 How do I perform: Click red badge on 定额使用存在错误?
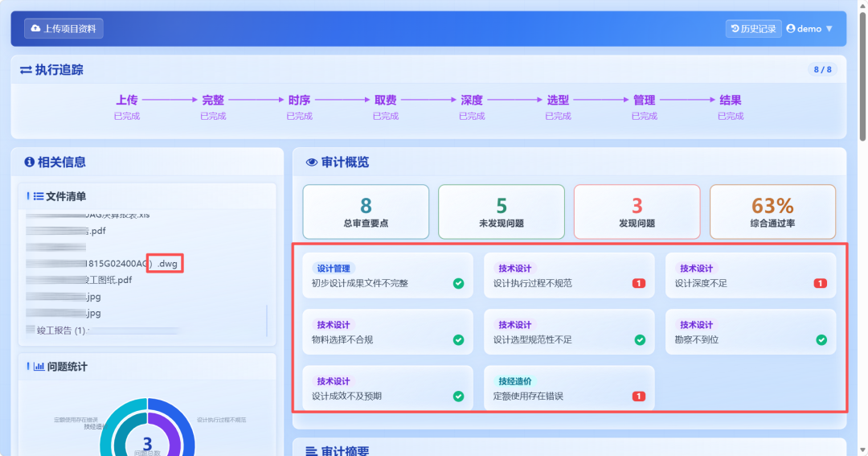point(639,396)
